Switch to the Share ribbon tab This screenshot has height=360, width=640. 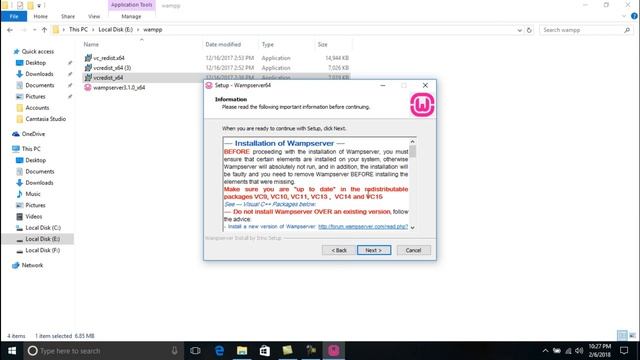tap(68, 16)
